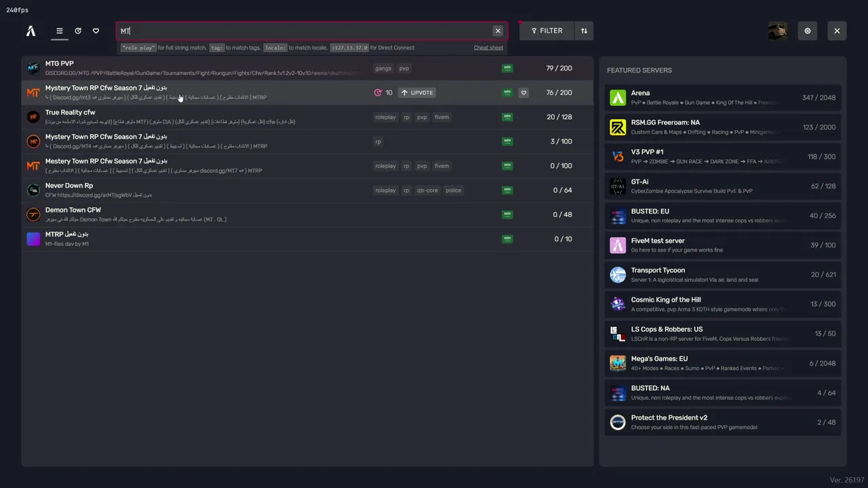This screenshot has width=868, height=488.
Task: Open settings with the gear icon
Action: click(808, 30)
